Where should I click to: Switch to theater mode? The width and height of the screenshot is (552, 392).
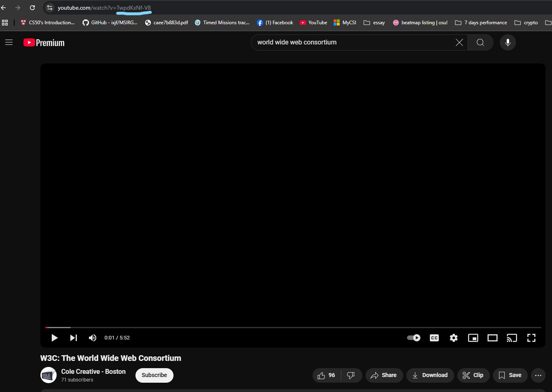(x=493, y=338)
